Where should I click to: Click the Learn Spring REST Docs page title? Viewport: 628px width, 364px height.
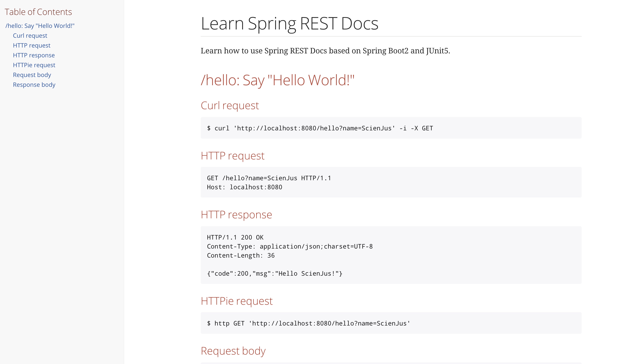click(290, 24)
